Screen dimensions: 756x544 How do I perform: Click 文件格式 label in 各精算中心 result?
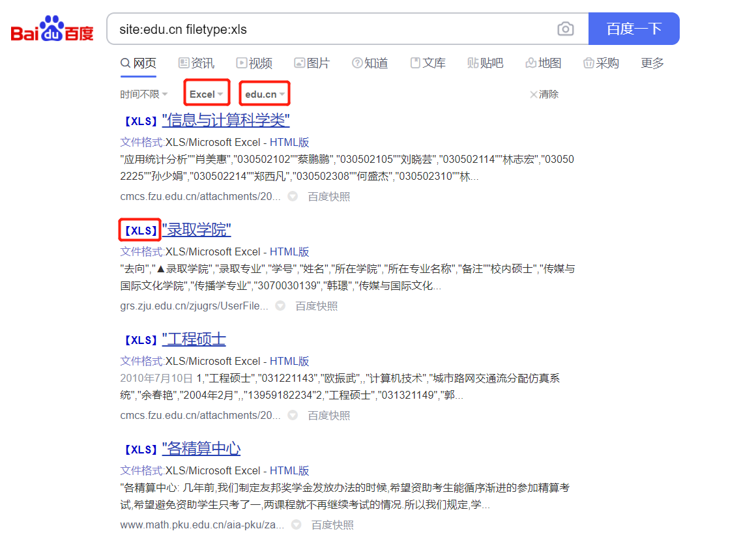pos(142,470)
